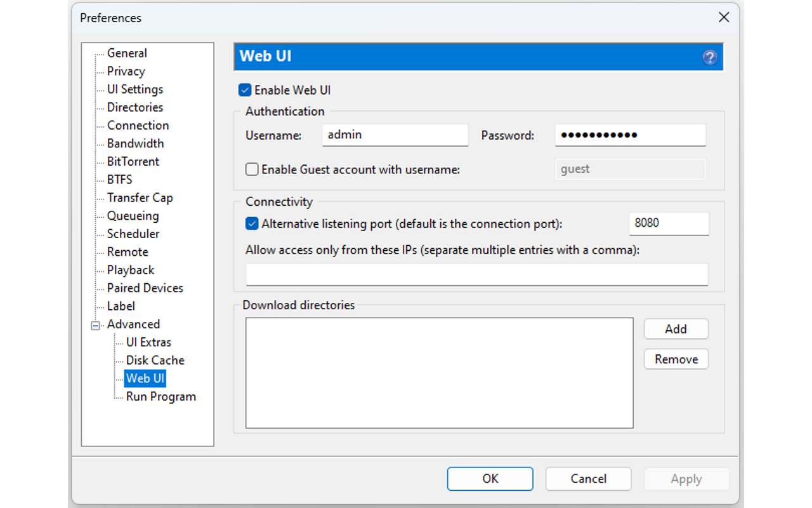Viewport: 812px width, 508px height.
Task: Click the allowed IPs input field
Action: pyautogui.click(x=476, y=275)
